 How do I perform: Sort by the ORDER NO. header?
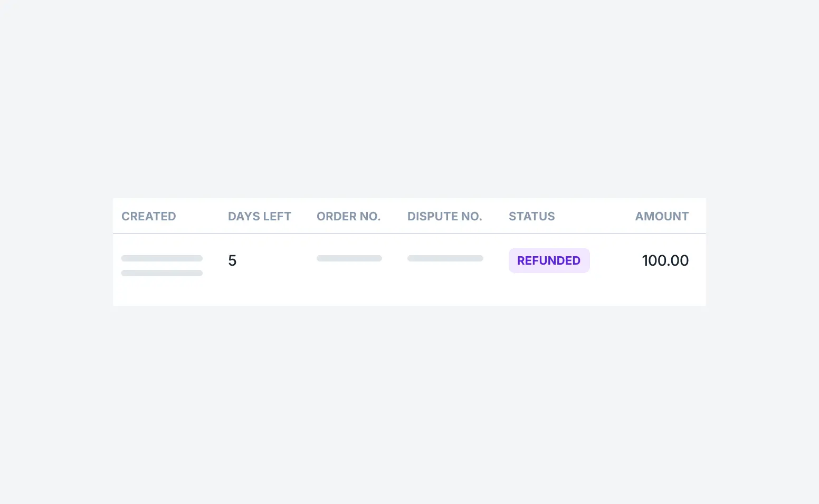(x=348, y=216)
